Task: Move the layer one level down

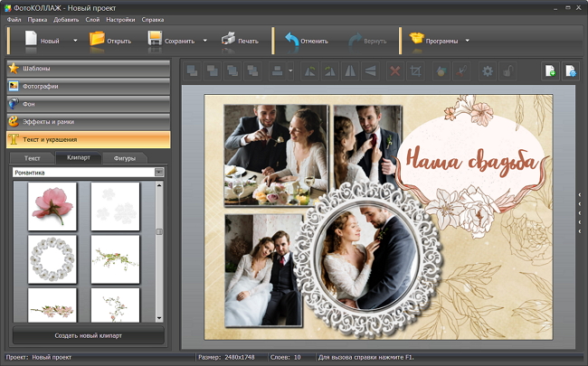Action: click(x=252, y=70)
